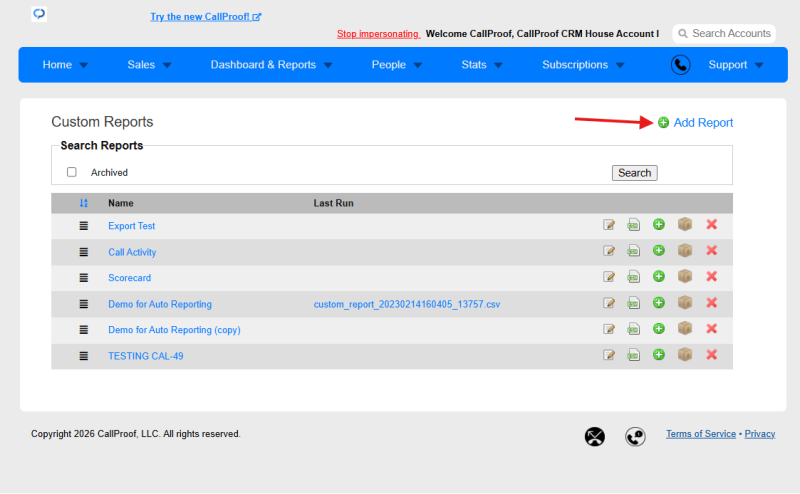The height and width of the screenshot is (494, 800).
Task: Download custom_report_20230214160405_13757.csv file
Action: click(x=407, y=304)
